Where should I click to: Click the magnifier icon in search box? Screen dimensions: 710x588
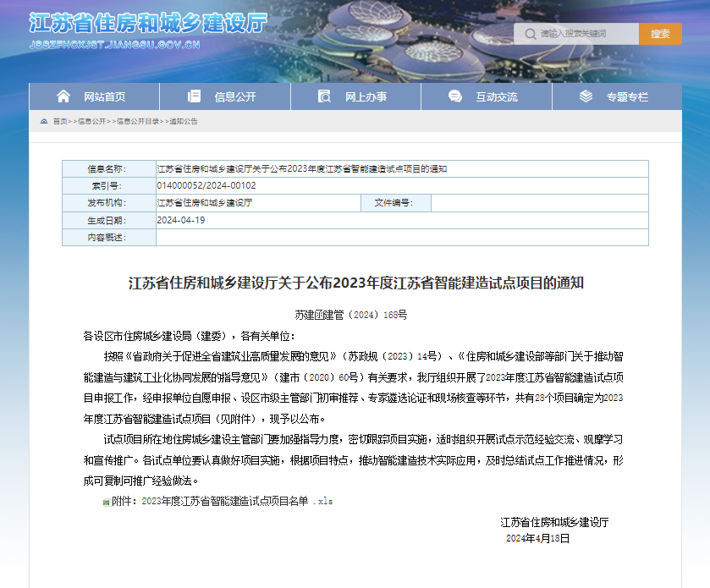[530, 34]
